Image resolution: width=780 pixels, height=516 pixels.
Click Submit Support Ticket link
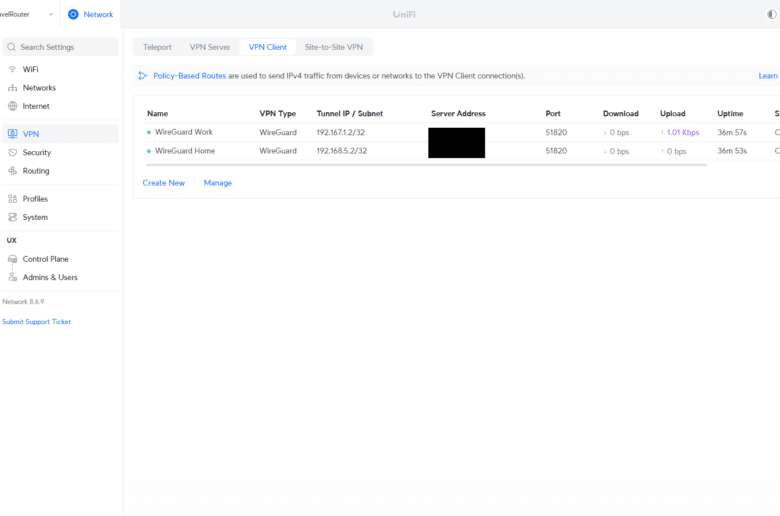point(36,321)
